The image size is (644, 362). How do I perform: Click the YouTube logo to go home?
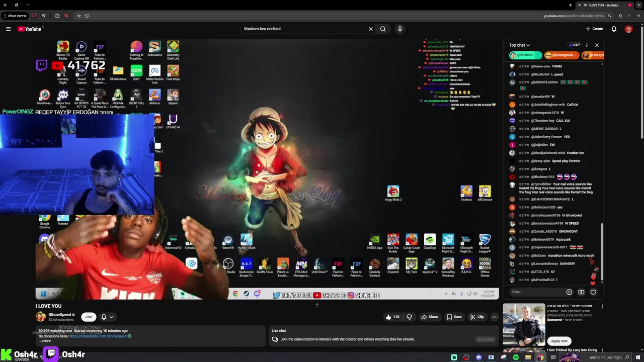[30, 29]
